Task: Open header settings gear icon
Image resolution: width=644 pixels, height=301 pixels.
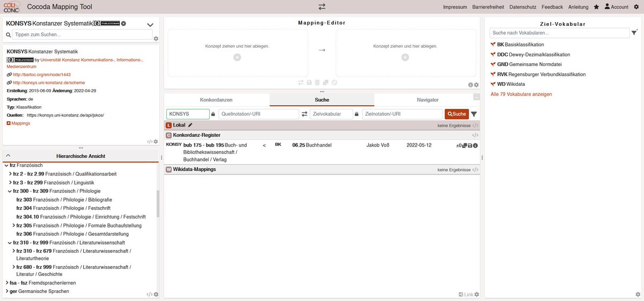Action: tap(637, 7)
